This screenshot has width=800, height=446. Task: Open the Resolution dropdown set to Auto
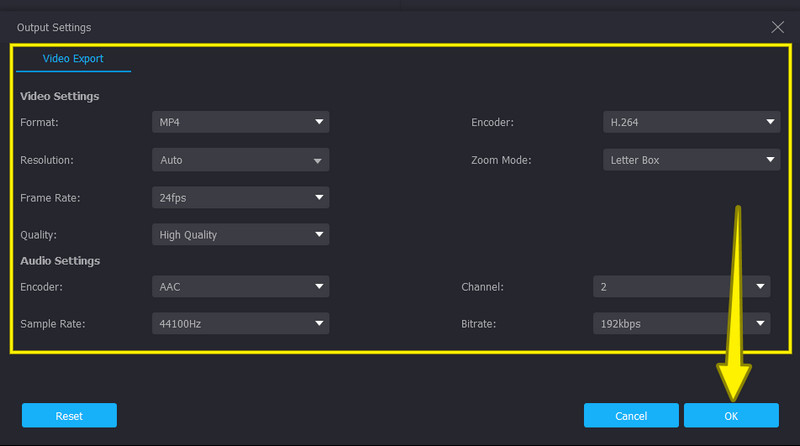(x=240, y=160)
